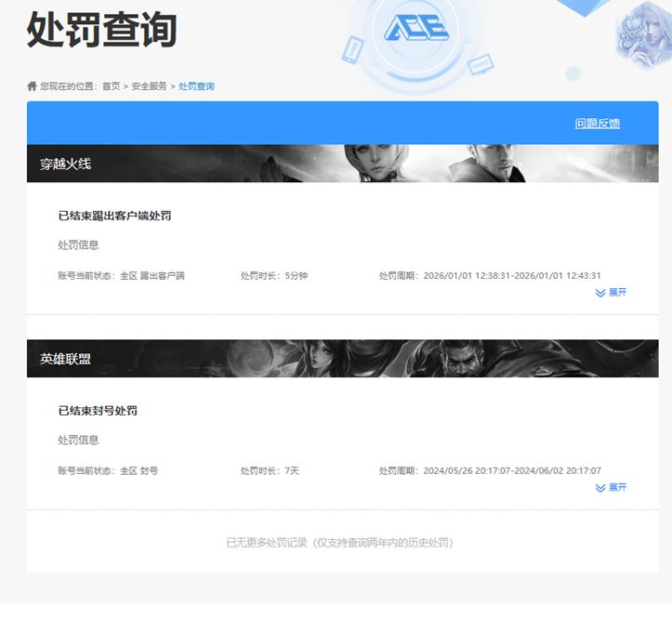The height and width of the screenshot is (619, 672).
Task: Click the 穿越火线 game banner title
Action: click(x=65, y=165)
